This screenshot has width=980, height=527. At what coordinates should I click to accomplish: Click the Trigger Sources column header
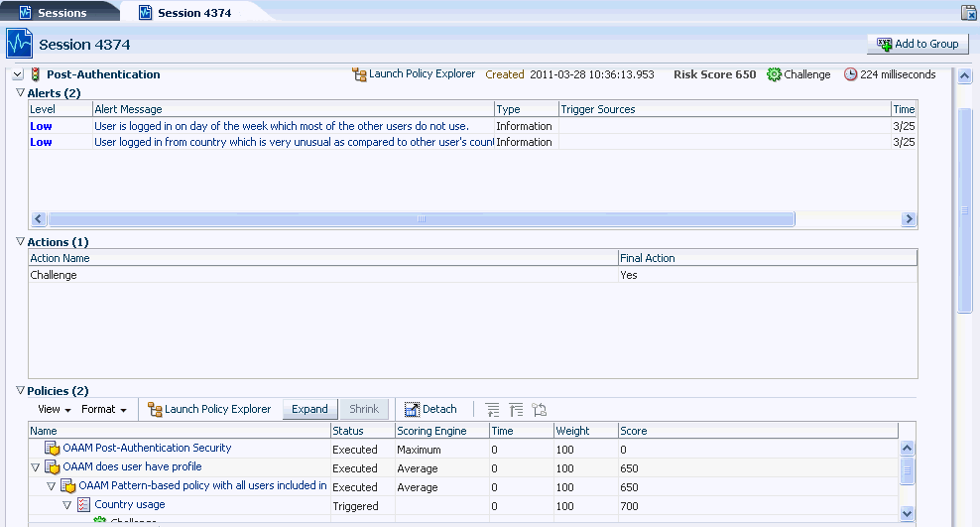(724, 109)
